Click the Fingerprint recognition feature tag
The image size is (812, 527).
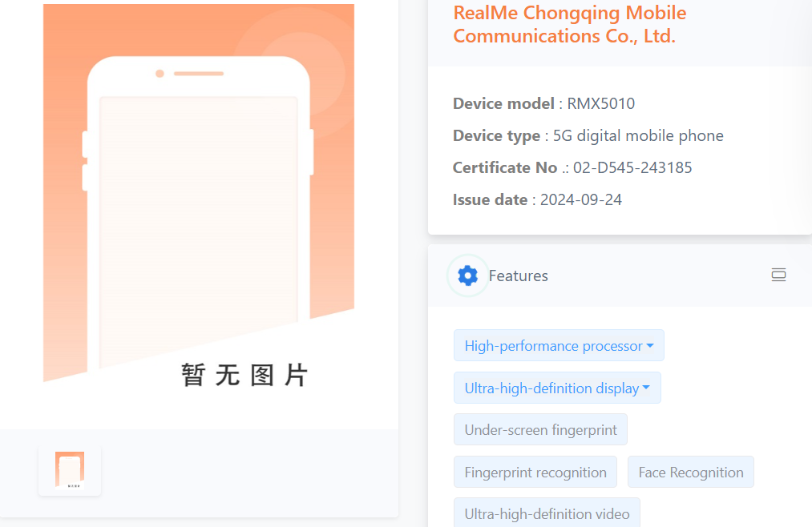535,473
